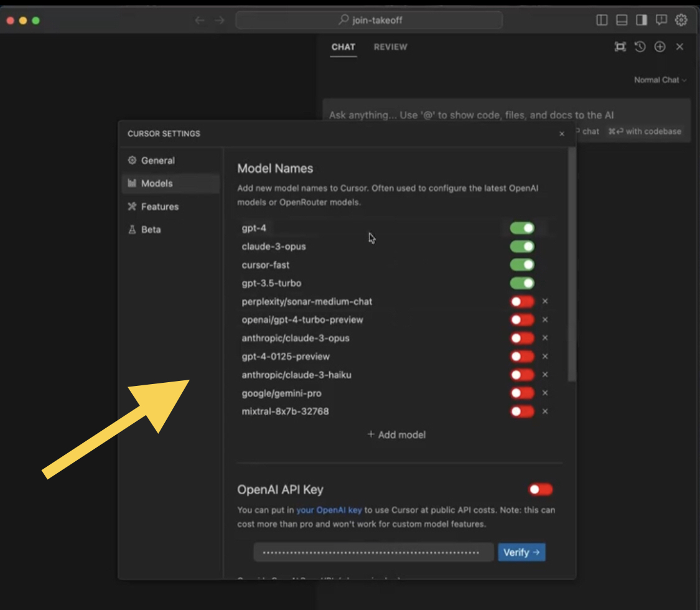Click the chat history clock icon
This screenshot has width=700, height=610.
640,47
